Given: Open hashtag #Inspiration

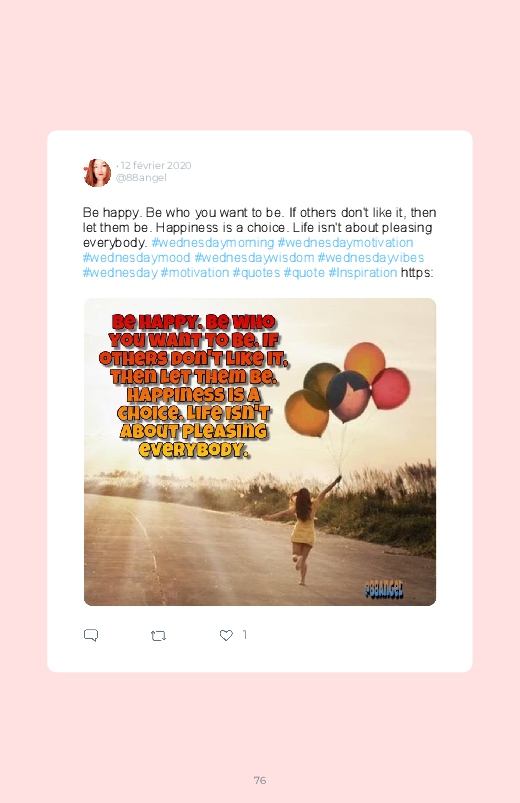Looking at the screenshot, I should pyautogui.click(x=363, y=272).
